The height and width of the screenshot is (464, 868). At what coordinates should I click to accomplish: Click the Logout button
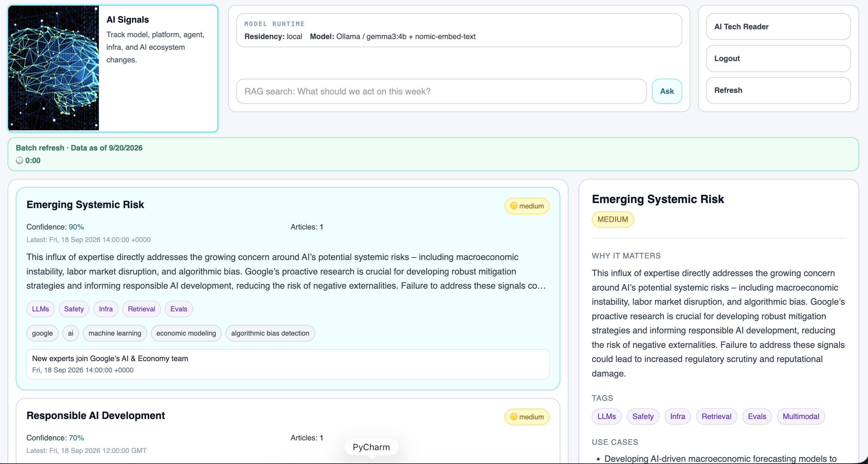pyautogui.click(x=778, y=59)
